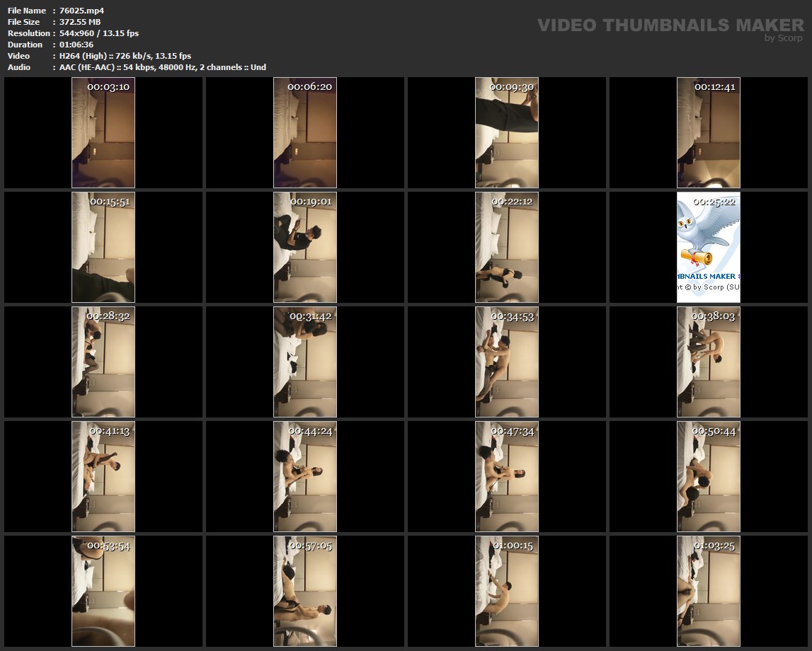
Task: Click the AAC audio info line
Action: tap(163, 67)
